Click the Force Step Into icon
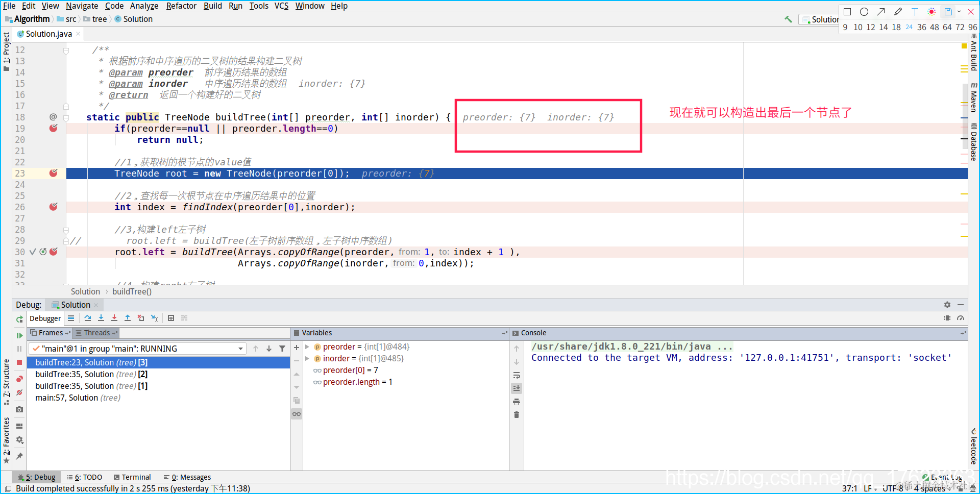The width and height of the screenshot is (980, 494). [114, 318]
